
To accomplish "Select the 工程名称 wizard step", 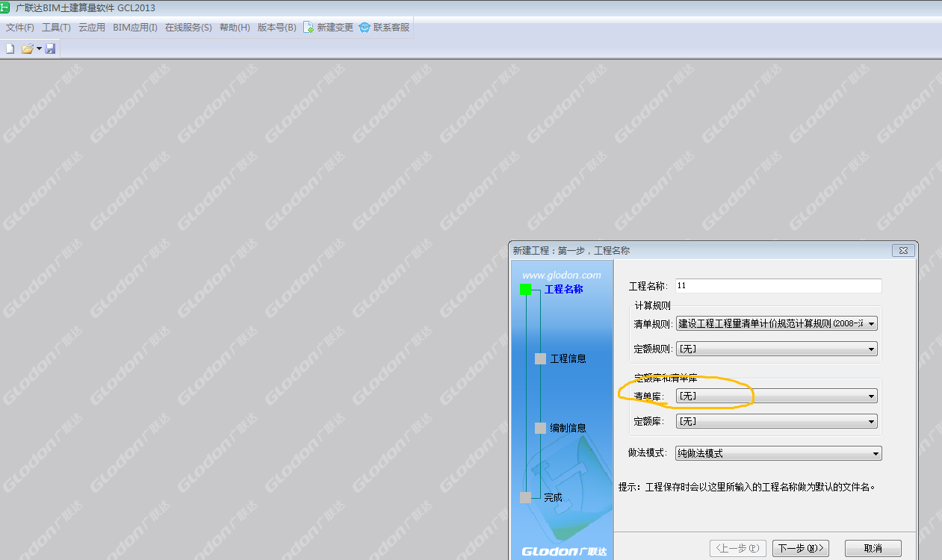I will [x=564, y=290].
